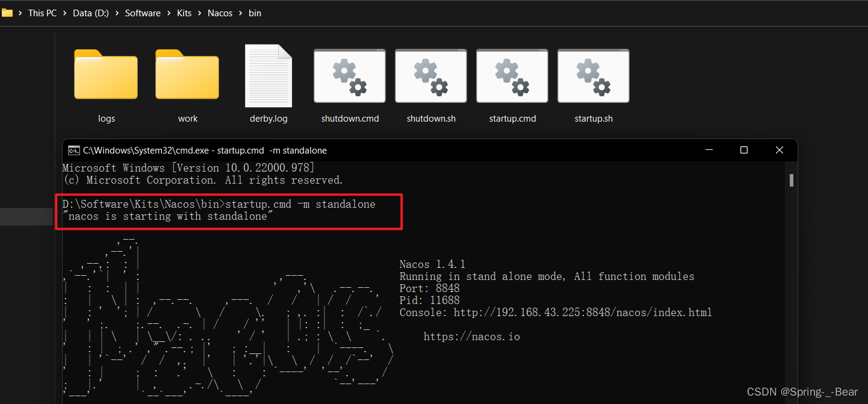
Task: Close the cmd.exe window
Action: [x=780, y=150]
